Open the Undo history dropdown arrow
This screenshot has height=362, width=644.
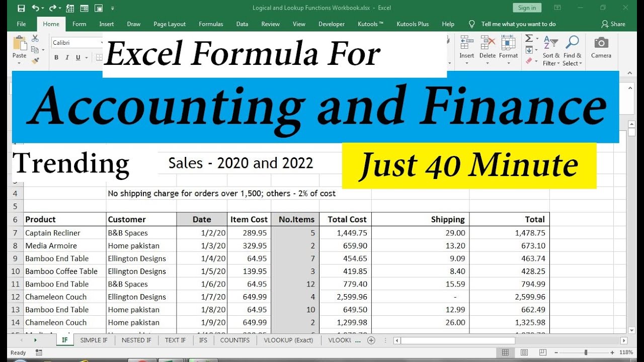tap(43, 9)
